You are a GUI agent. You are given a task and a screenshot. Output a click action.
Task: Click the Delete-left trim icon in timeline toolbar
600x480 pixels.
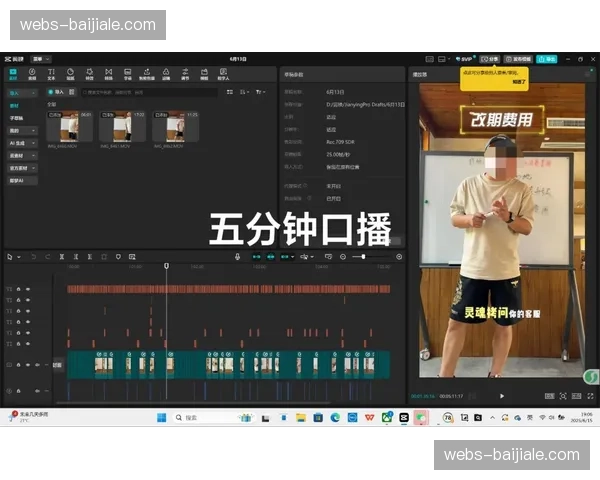(x=76, y=257)
